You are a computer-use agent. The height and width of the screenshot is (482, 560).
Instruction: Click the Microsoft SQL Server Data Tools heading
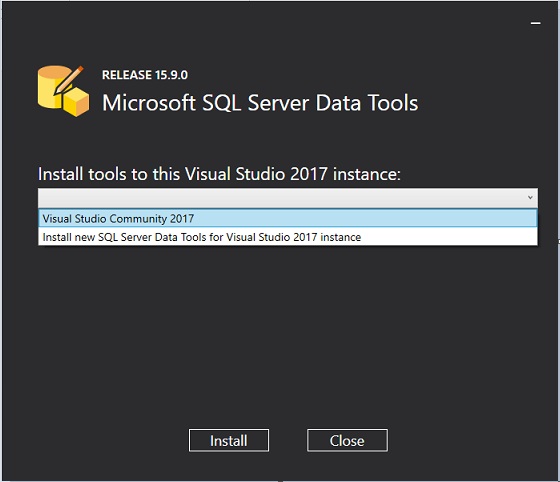pos(260,103)
